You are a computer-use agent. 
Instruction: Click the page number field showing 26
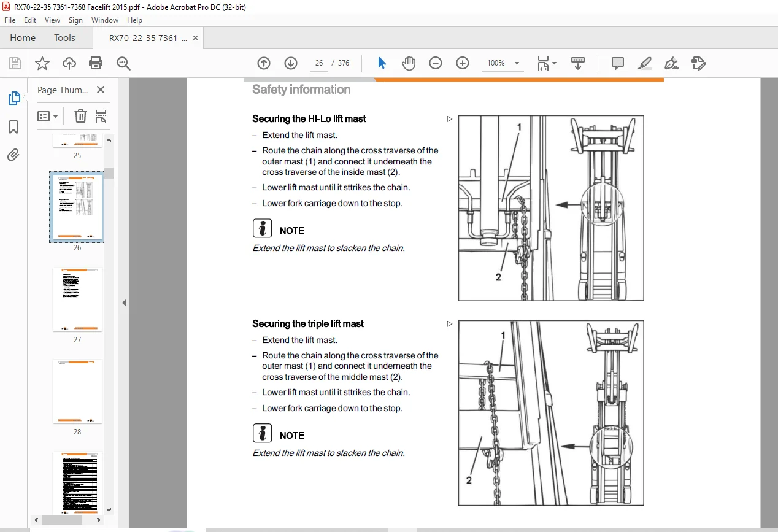click(x=318, y=63)
